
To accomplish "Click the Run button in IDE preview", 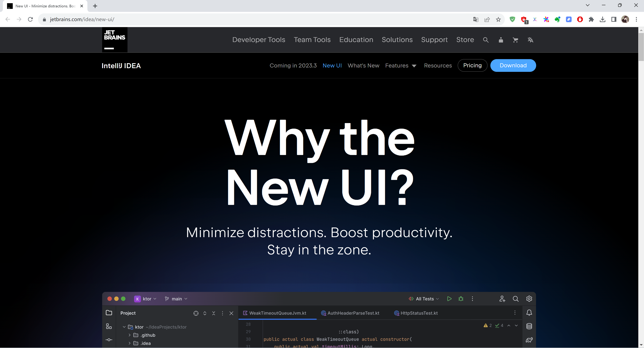I will pos(449,299).
